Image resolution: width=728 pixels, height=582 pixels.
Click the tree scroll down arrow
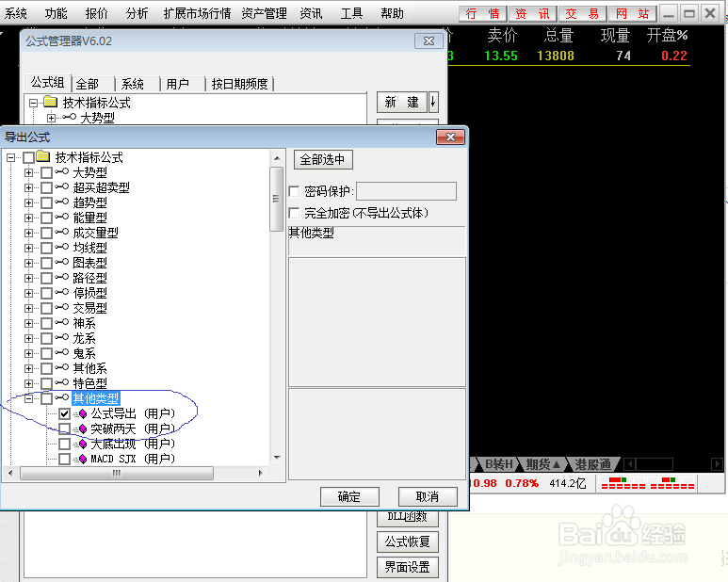point(277,458)
